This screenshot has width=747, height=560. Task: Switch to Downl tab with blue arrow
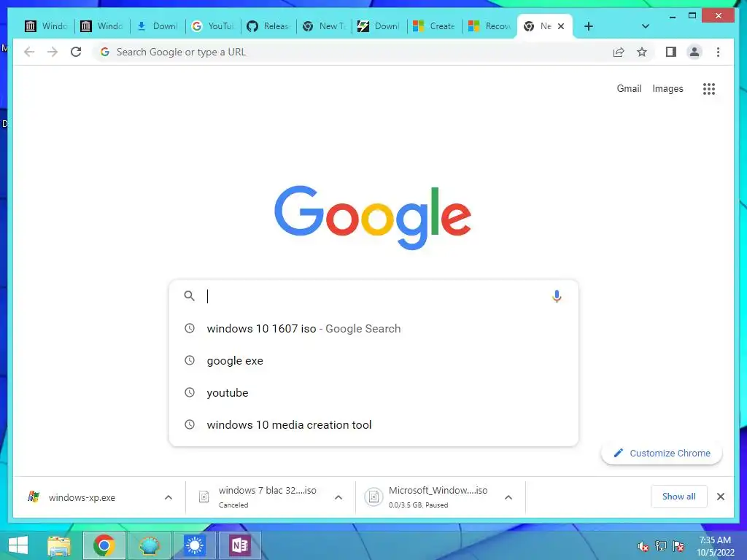click(x=158, y=26)
